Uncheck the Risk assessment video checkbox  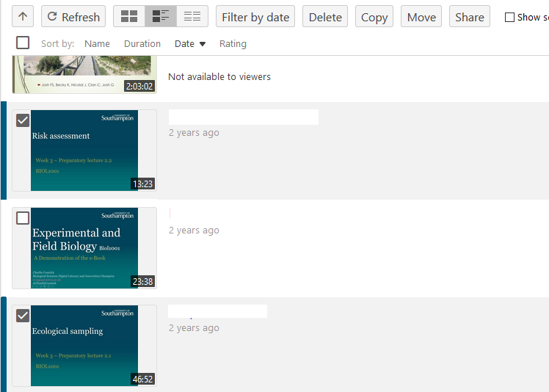(x=23, y=120)
